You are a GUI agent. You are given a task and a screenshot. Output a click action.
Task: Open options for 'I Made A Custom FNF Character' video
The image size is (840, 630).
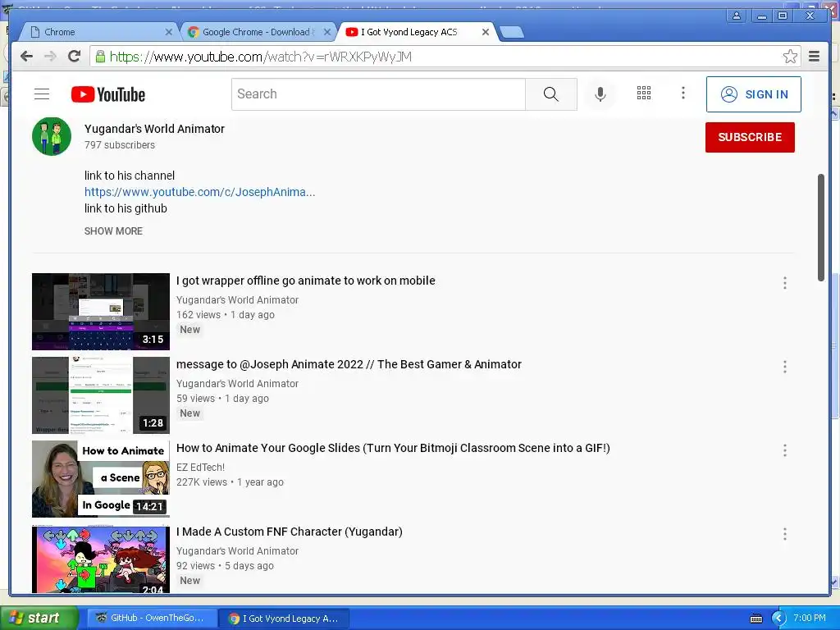(785, 533)
